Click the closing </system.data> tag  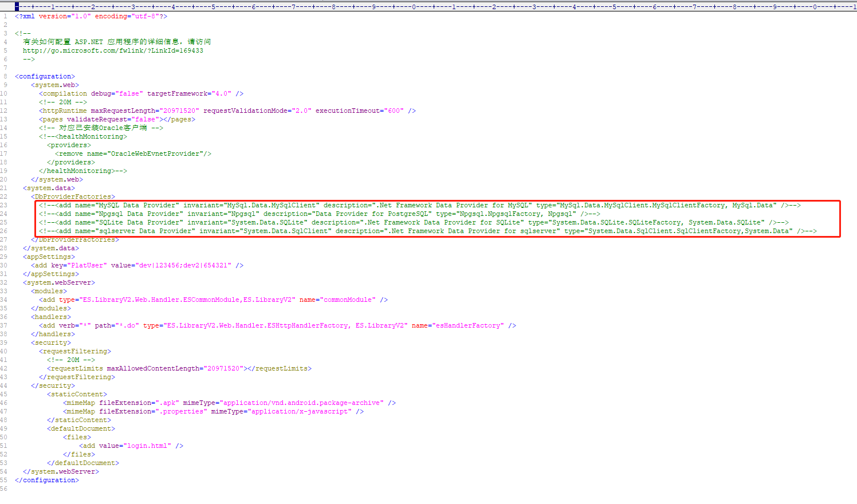51,248
